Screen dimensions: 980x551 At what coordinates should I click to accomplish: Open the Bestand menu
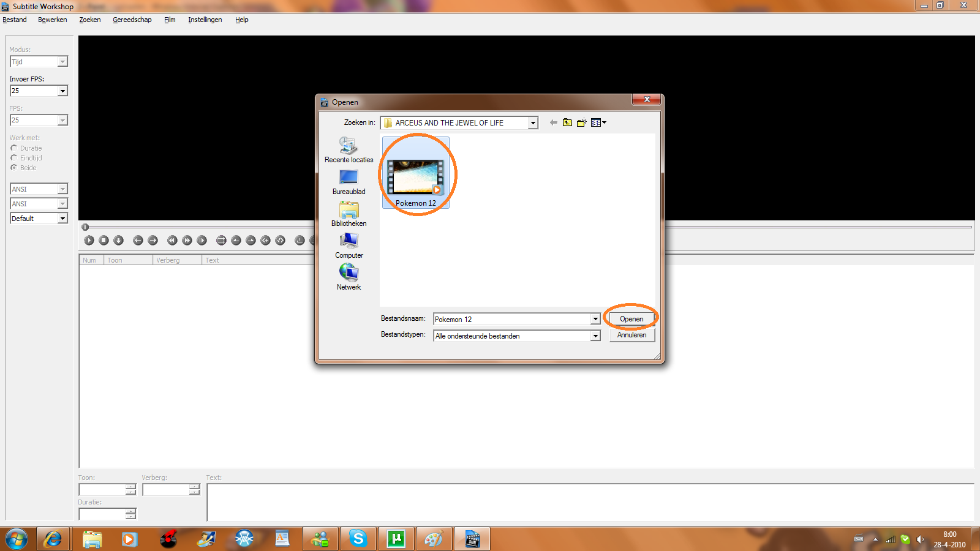point(15,20)
